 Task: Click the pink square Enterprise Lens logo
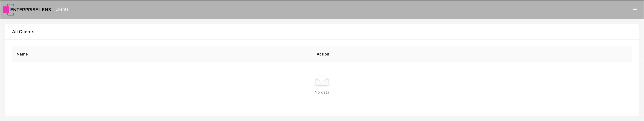[x=6, y=10]
